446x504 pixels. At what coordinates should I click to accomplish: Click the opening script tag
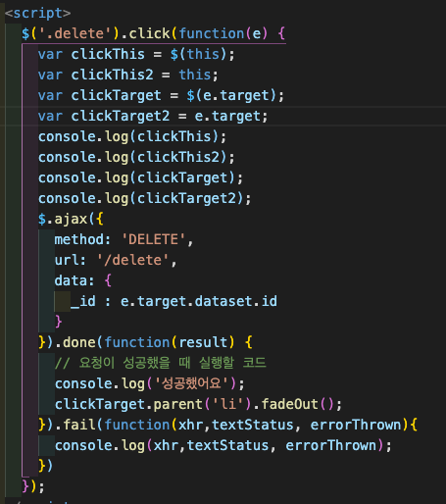coord(37,14)
